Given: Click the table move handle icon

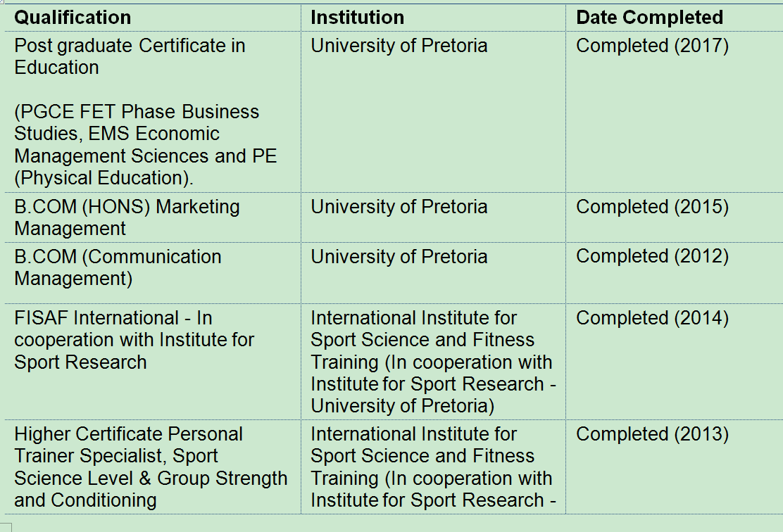Looking at the screenshot, I should pyautogui.click(x=2, y=2).
